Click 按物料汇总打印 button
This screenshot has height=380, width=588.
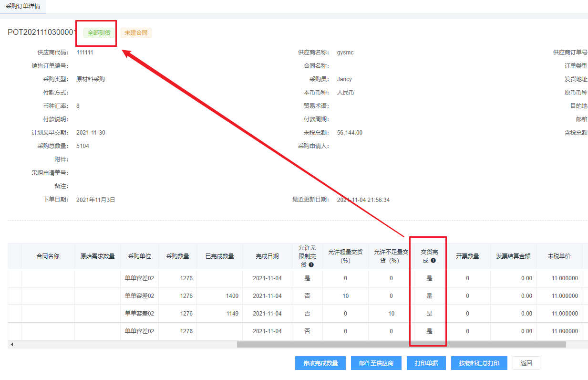click(x=479, y=363)
